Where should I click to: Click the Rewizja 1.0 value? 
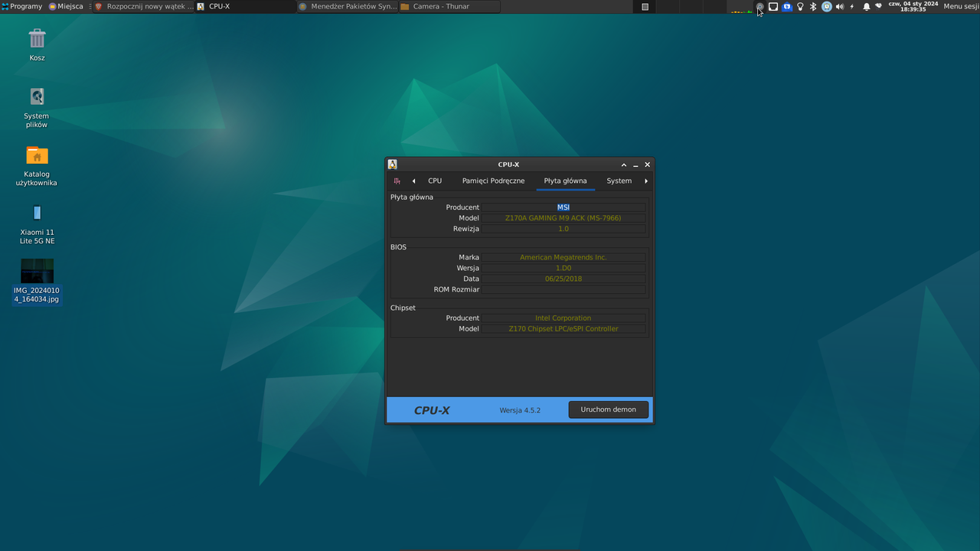pyautogui.click(x=563, y=229)
